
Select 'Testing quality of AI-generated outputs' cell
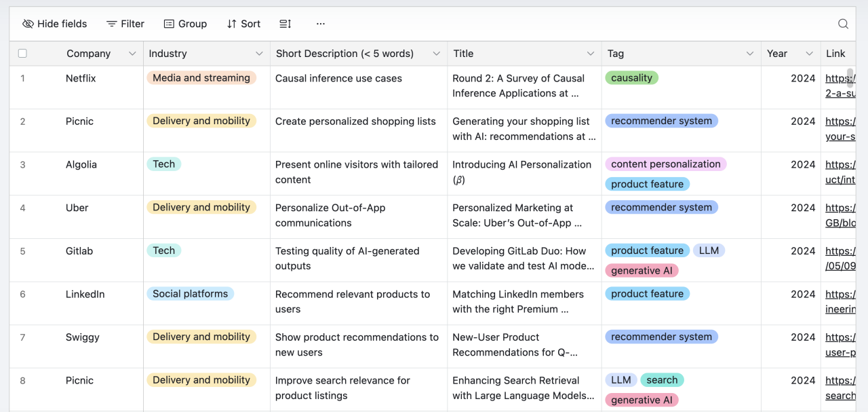pos(347,259)
